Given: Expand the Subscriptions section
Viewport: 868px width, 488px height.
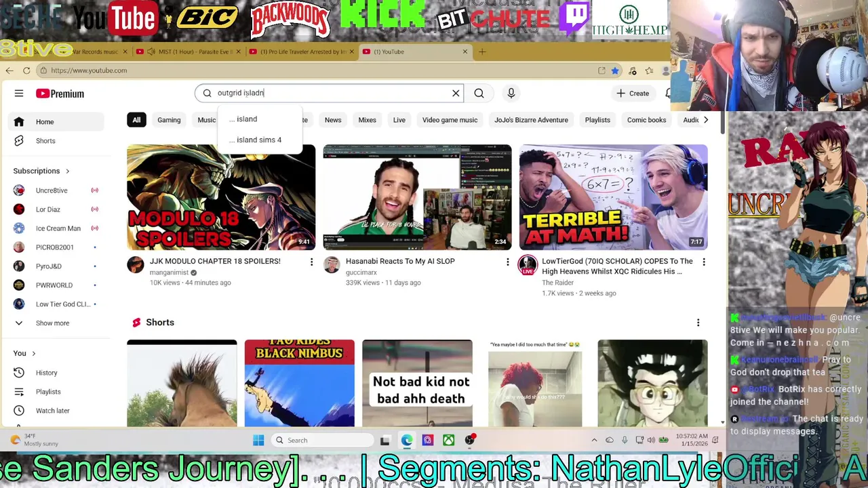Looking at the screenshot, I should coord(41,171).
